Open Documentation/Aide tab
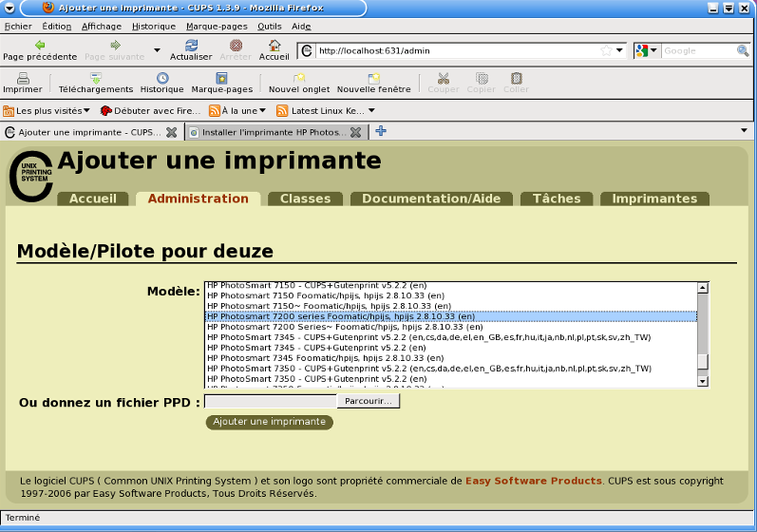Screen dimensions: 757x532 431,199
